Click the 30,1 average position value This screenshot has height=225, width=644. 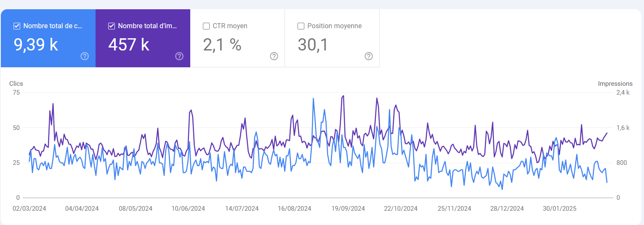(313, 44)
